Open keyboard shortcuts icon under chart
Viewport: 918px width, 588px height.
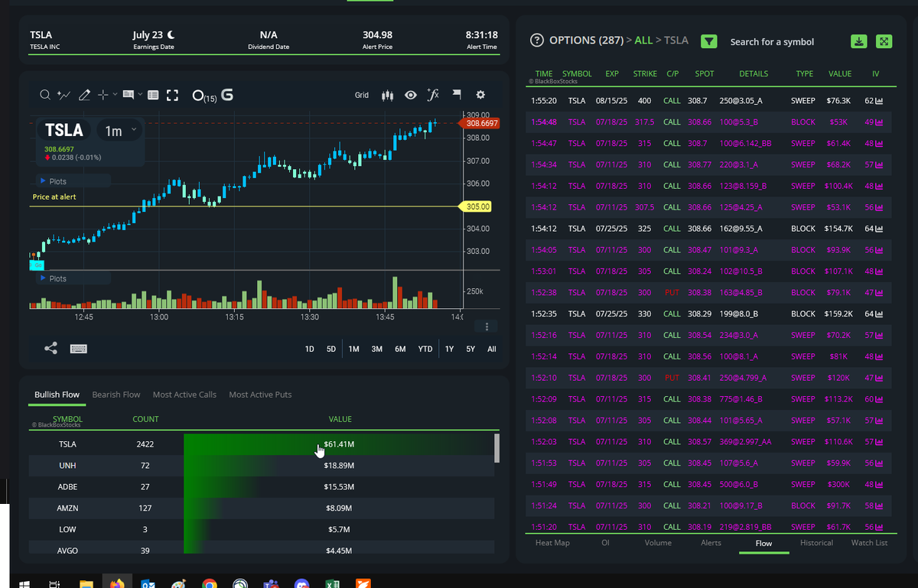[x=78, y=349]
